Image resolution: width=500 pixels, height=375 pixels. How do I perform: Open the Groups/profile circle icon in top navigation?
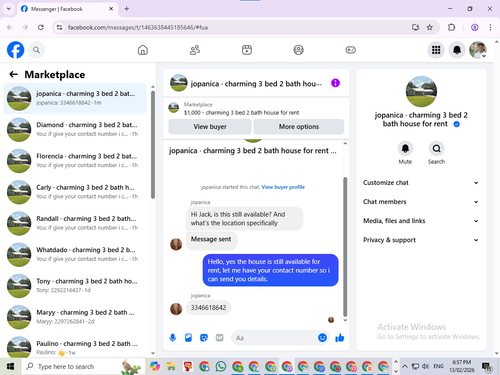click(298, 50)
